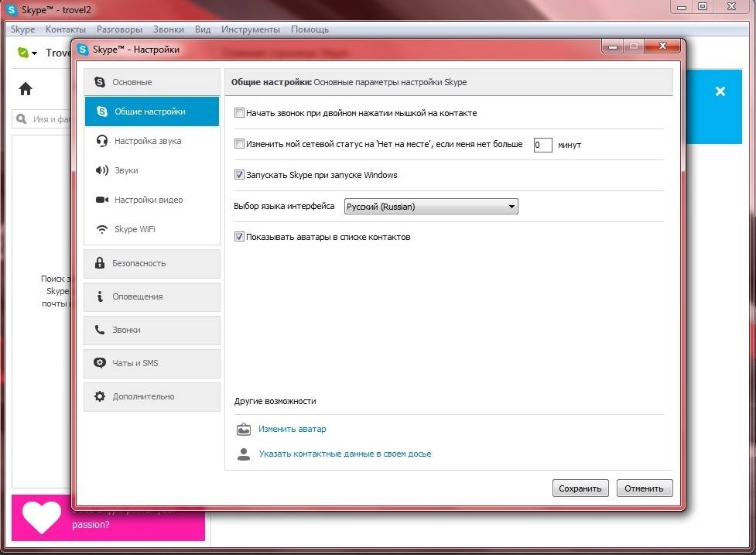Enable call on double-click contact checkbox
Image resolution: width=756 pixels, height=555 pixels.
pos(239,113)
